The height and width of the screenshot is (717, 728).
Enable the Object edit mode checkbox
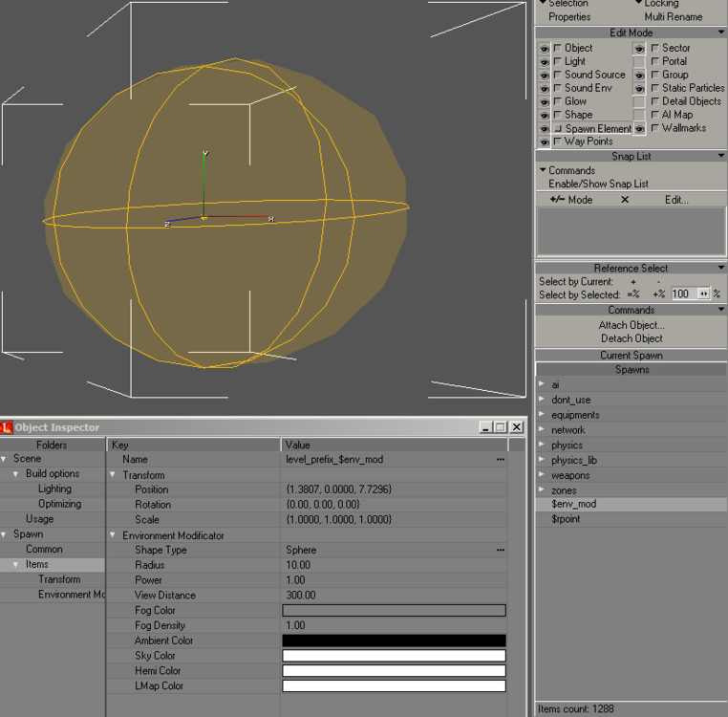click(x=558, y=48)
